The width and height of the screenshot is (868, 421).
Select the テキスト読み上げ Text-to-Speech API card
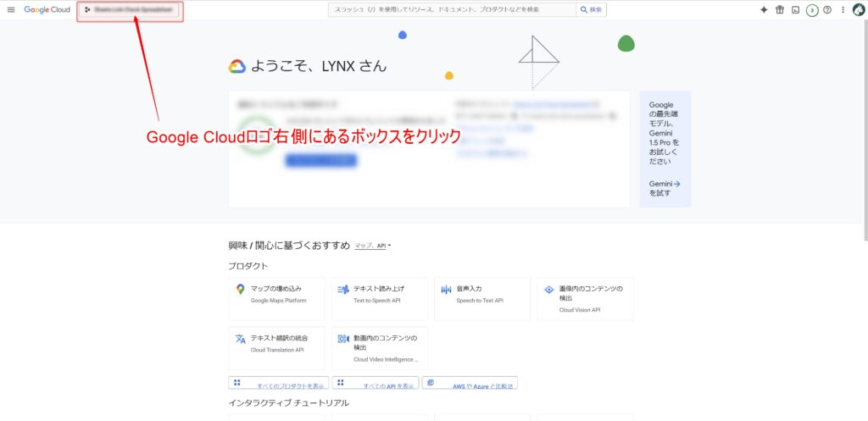pyautogui.click(x=379, y=298)
